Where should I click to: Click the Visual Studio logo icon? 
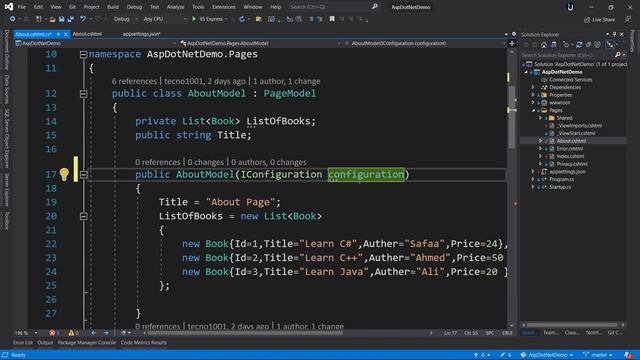pyautogui.click(x=9, y=7)
